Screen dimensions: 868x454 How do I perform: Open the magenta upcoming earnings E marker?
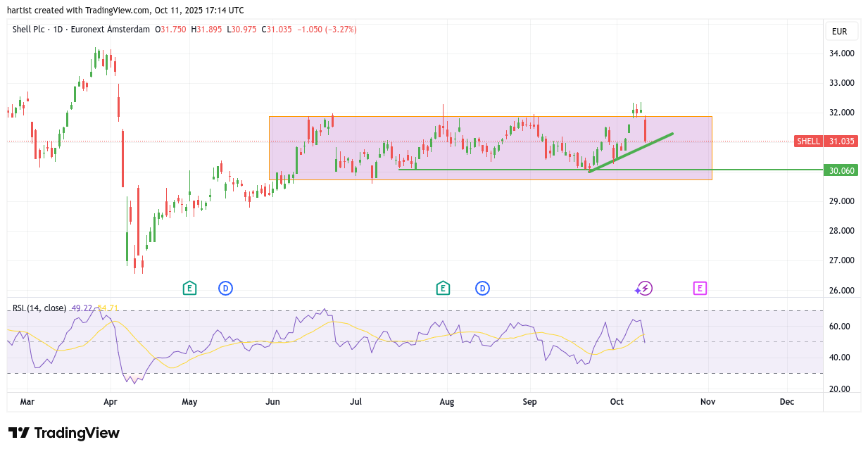[700, 288]
